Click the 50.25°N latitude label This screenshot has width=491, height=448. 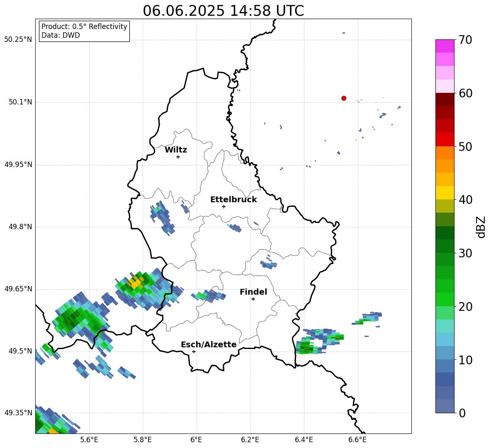click(18, 40)
